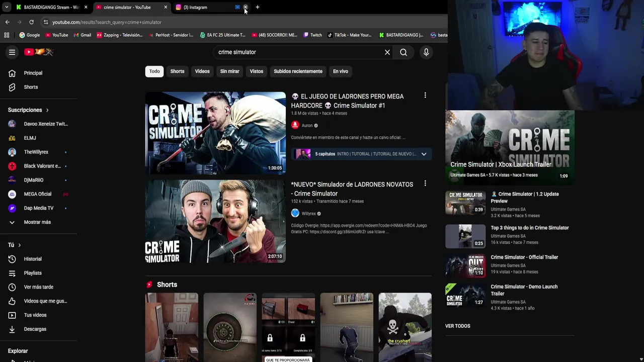Viewport: 644px width, 362px height.
Task: Click VER TODOS link
Action: pos(457,326)
